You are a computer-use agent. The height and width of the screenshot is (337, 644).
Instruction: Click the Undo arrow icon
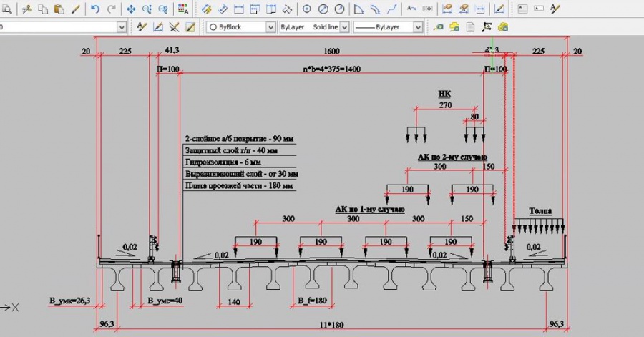coord(95,9)
